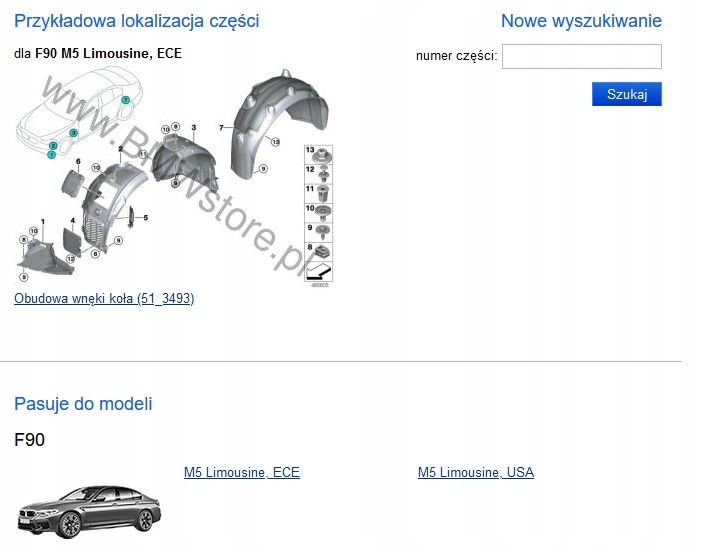Click the wheel housing parts diagram
This screenshot has width=712, height=552.
click(x=174, y=177)
